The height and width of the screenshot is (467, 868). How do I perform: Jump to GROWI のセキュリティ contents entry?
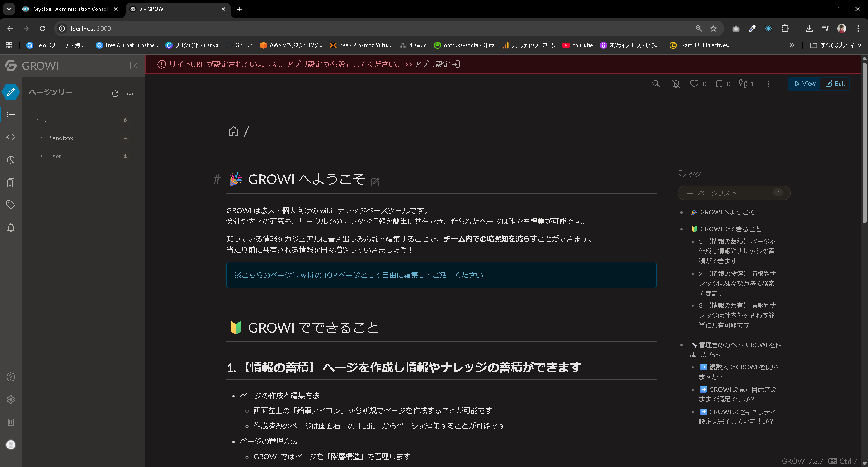pos(737,416)
